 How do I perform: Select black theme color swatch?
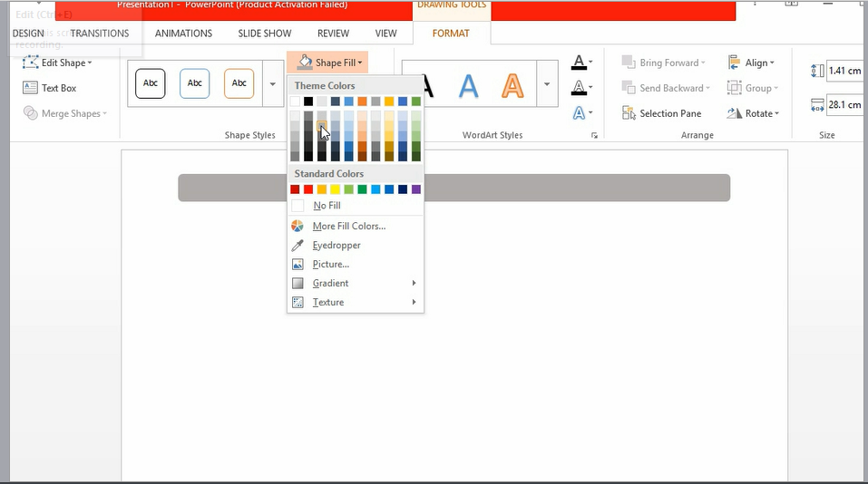(x=308, y=102)
